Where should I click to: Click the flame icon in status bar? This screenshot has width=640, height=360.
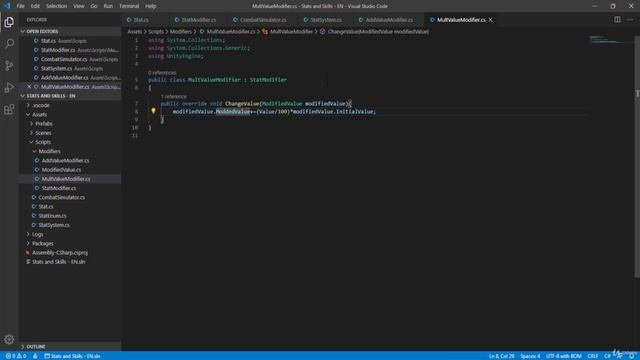point(35,356)
